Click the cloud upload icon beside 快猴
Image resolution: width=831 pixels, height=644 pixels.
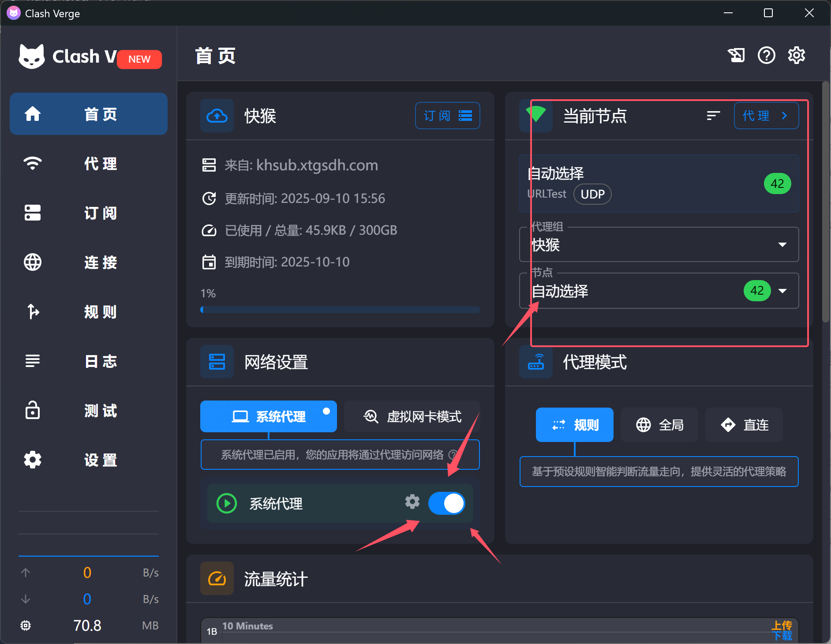coord(217,116)
